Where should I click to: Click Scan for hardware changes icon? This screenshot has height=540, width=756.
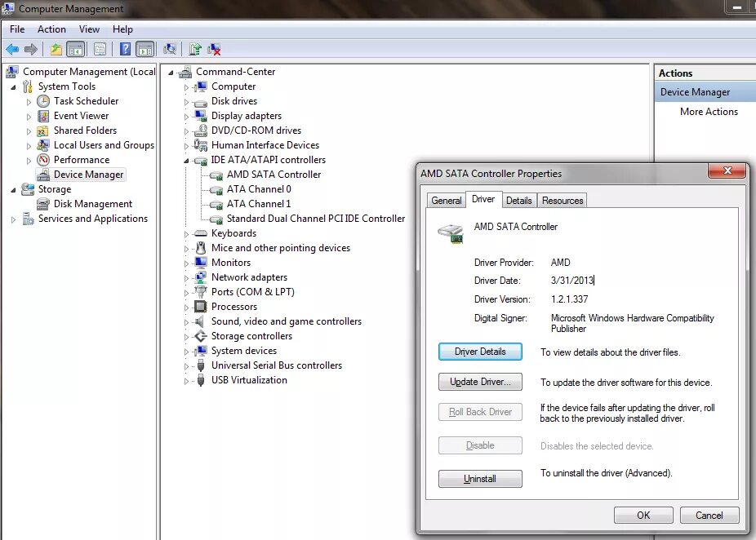[x=170, y=49]
